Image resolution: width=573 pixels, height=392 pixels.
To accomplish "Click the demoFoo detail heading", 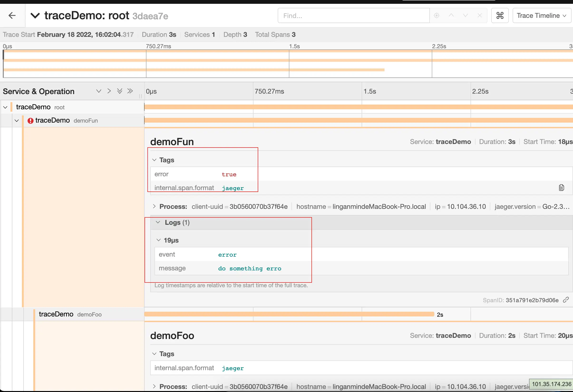I will (x=172, y=336).
